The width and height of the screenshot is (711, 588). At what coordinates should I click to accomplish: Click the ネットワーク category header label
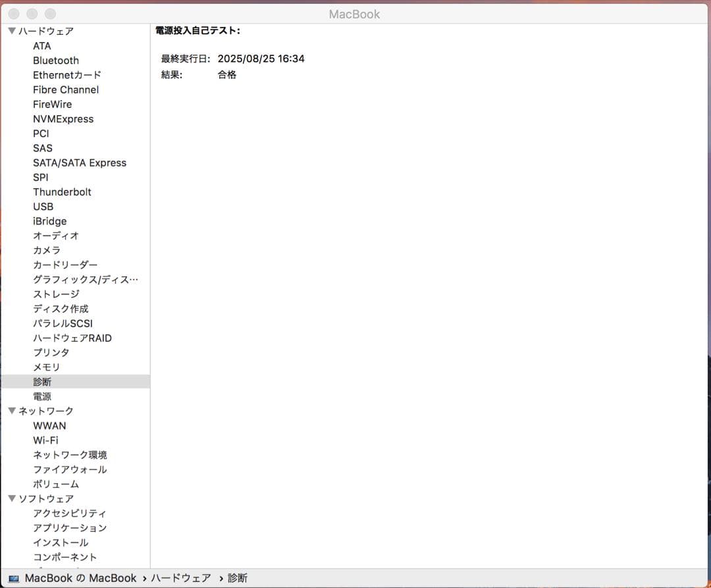(x=46, y=411)
